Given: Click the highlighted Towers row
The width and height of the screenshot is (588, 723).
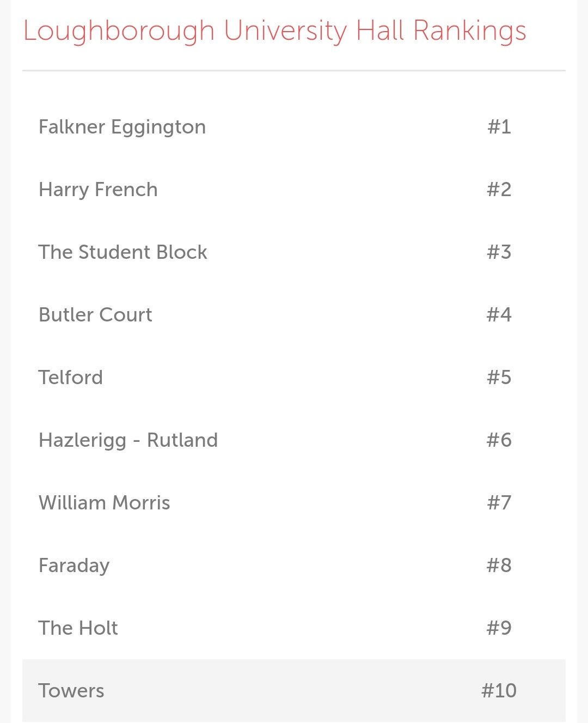Looking at the screenshot, I should pyautogui.click(x=294, y=691).
